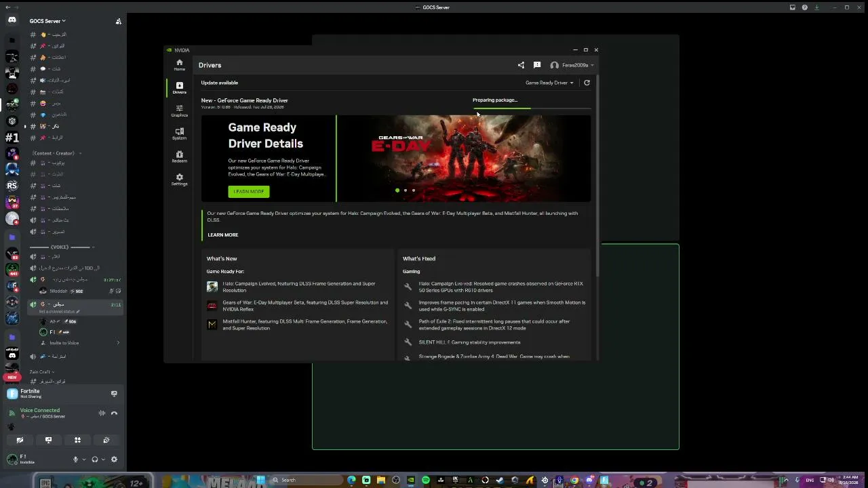Open File Explorer from the taskbar
The width and height of the screenshot is (868, 488).
(381, 480)
